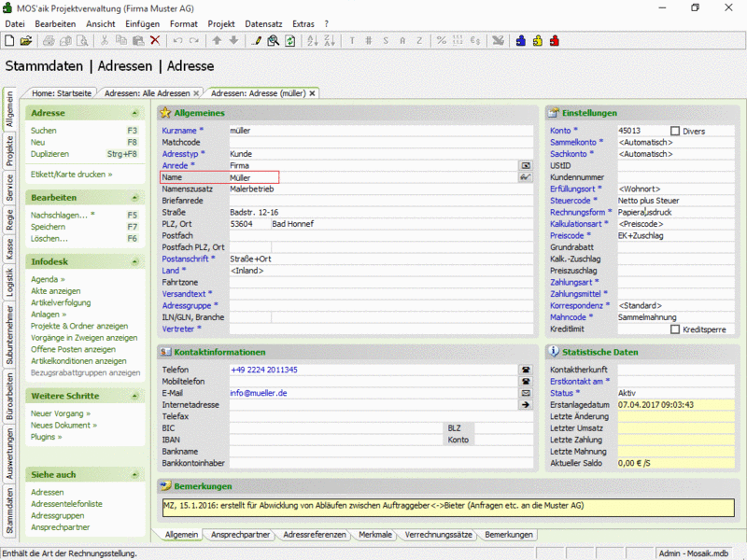This screenshot has height=560, width=747.
Task: Expand Etikett/Karte drucken options
Action: pos(72,175)
